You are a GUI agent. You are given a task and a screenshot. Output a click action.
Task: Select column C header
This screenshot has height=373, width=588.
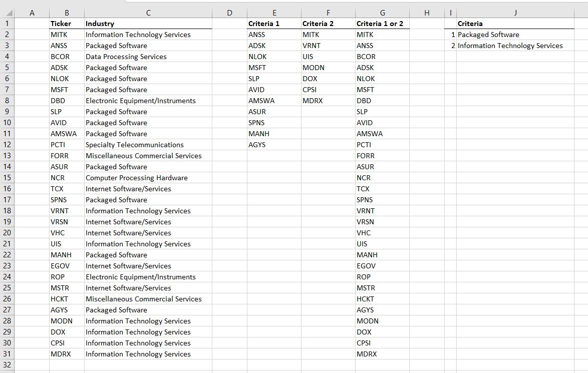coord(148,13)
